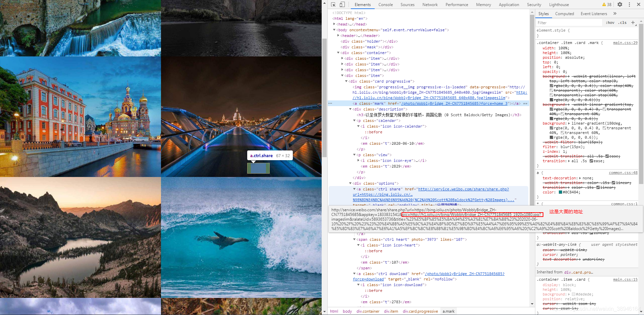Select the body breadcrumb item
The height and width of the screenshot is (315, 644).
[347, 311]
